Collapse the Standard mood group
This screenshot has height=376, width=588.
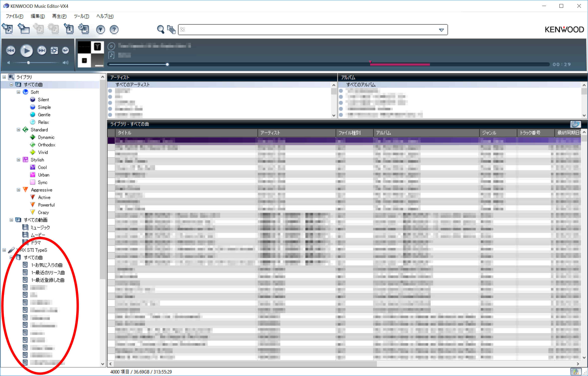pos(19,130)
